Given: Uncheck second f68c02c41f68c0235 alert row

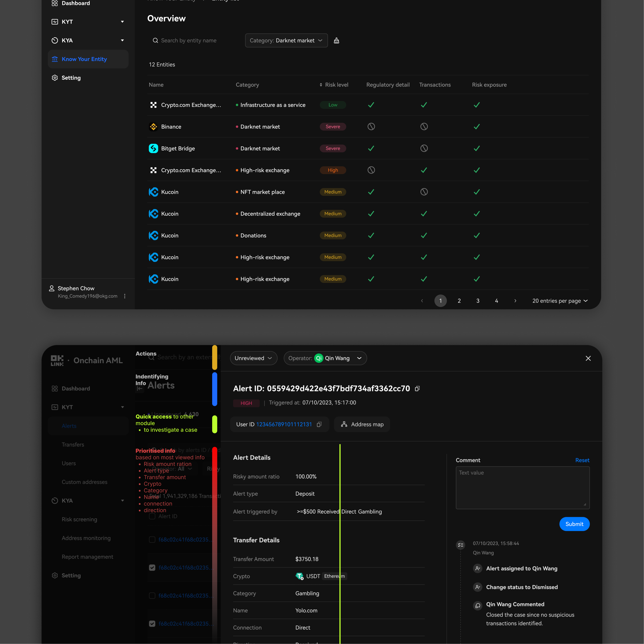Looking at the screenshot, I should coord(152,568).
